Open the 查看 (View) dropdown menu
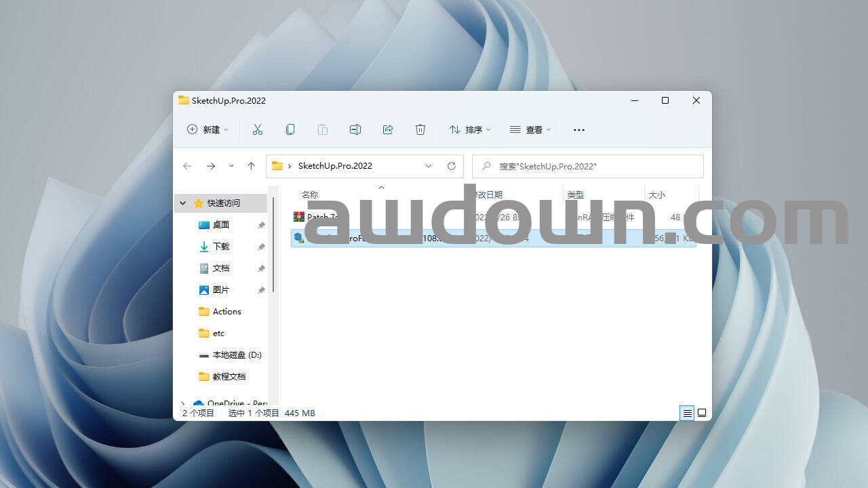This screenshot has width=868, height=488. point(530,129)
